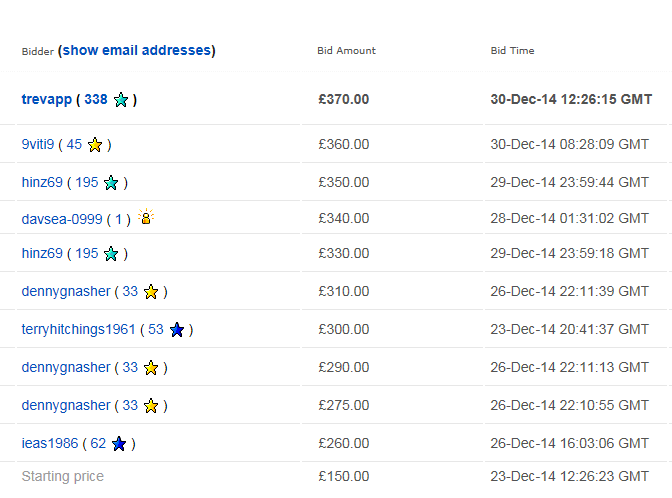
Task: Click the Bid Amount column header
Action: pyautogui.click(x=346, y=50)
